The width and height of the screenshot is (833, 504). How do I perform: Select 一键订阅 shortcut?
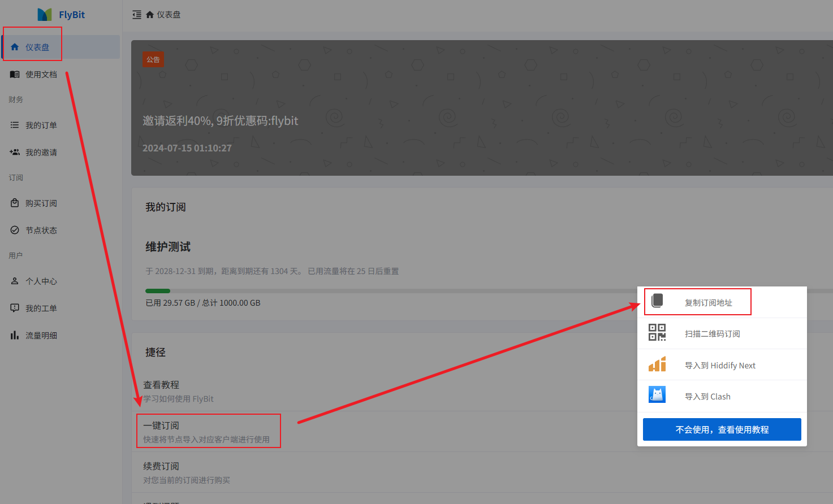click(207, 432)
